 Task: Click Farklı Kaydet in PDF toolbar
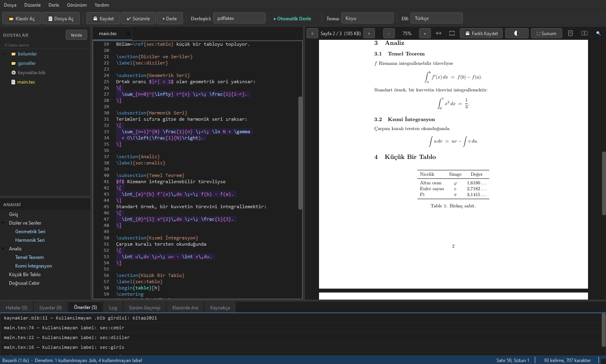tap(481, 34)
